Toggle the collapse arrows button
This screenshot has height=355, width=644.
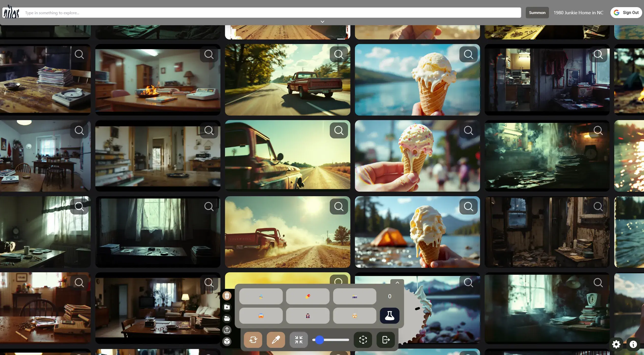[x=299, y=340]
